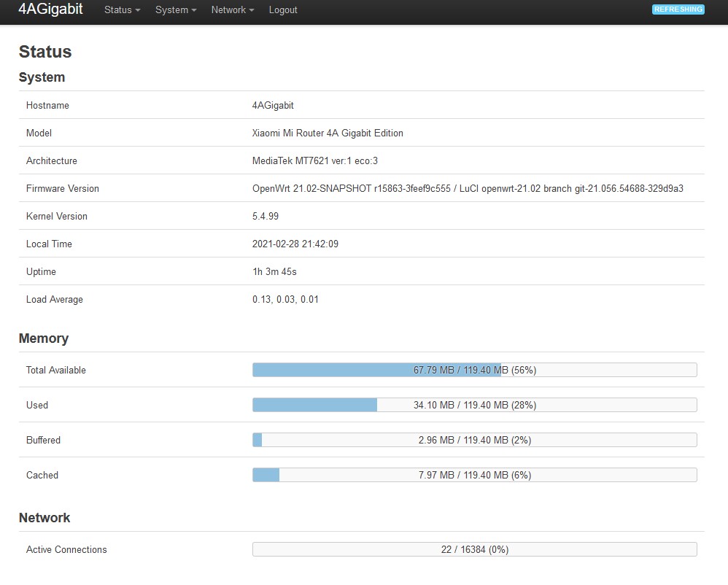The image size is (728, 585).
Task: Open the Network dropdown menu
Action: tap(231, 10)
